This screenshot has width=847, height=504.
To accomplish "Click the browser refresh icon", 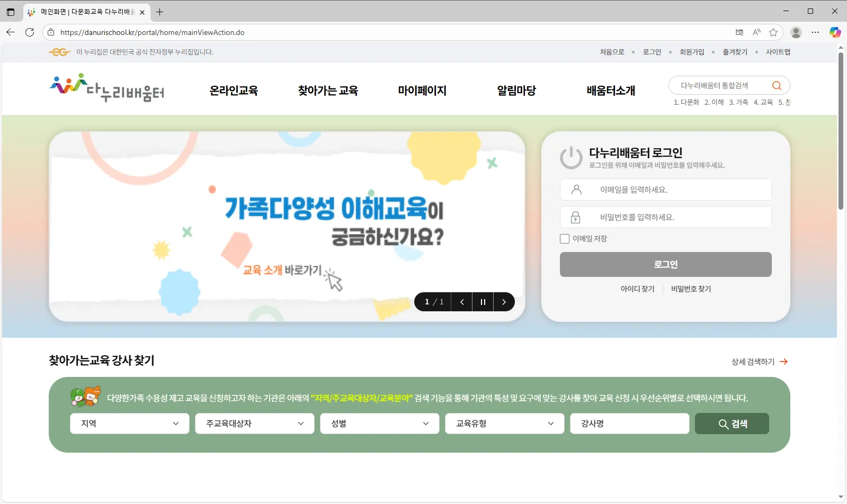I will point(30,32).
